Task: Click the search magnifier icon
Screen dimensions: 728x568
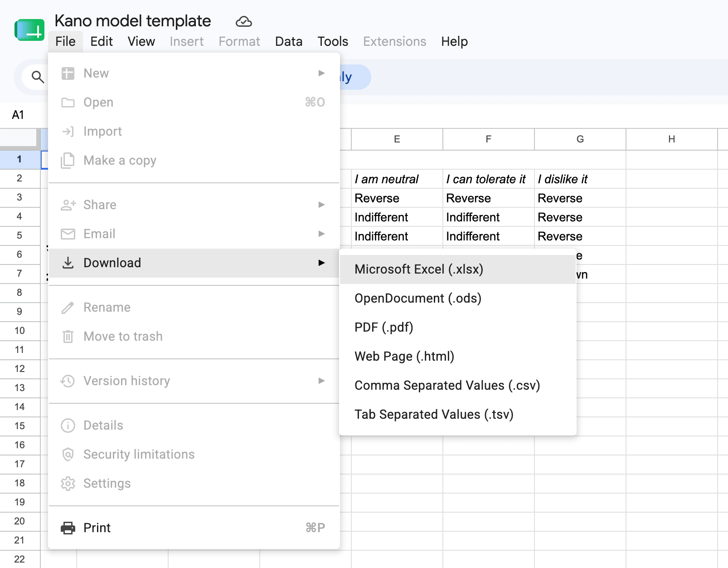Action: click(38, 77)
